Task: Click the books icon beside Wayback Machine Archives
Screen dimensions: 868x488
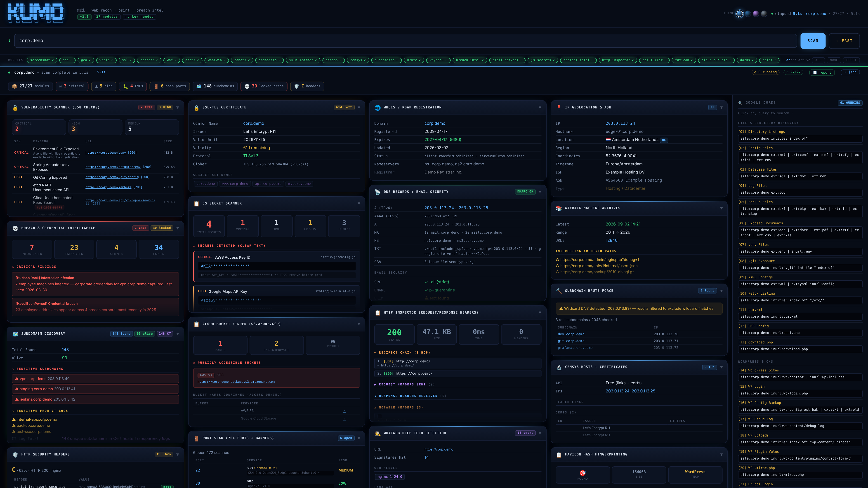Action: [x=559, y=209]
